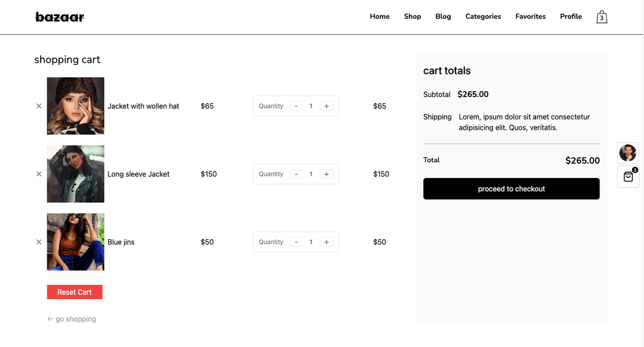Go to the Categories page

coord(483,17)
